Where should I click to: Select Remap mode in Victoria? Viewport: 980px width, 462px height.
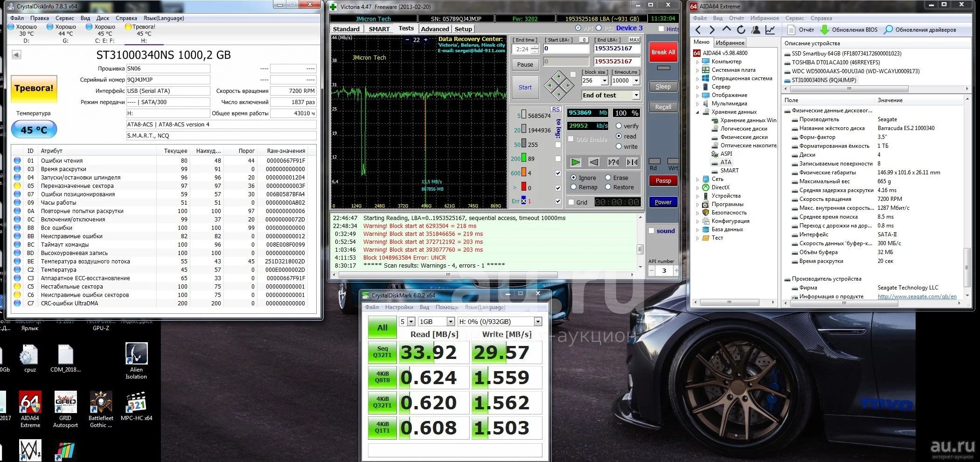click(x=574, y=187)
